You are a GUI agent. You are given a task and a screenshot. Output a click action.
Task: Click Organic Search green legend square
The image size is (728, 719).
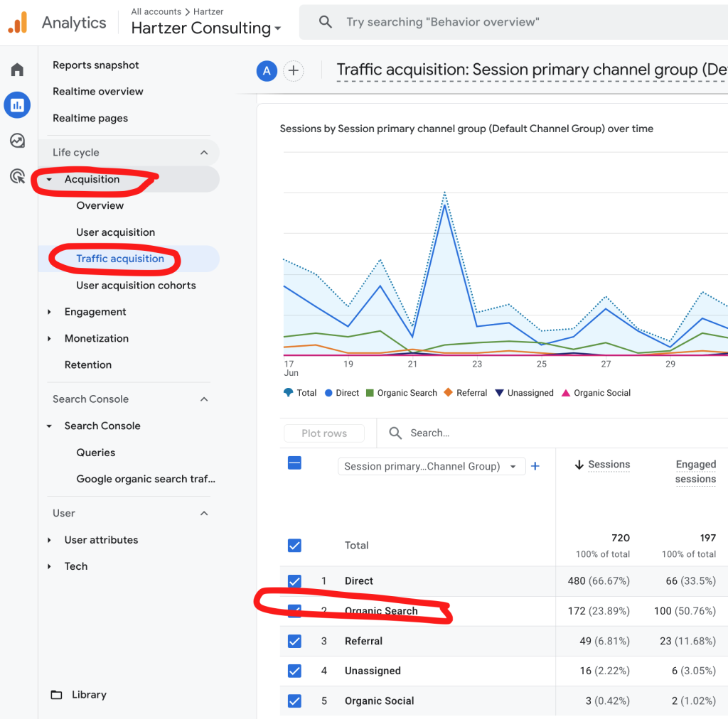pyautogui.click(x=370, y=393)
